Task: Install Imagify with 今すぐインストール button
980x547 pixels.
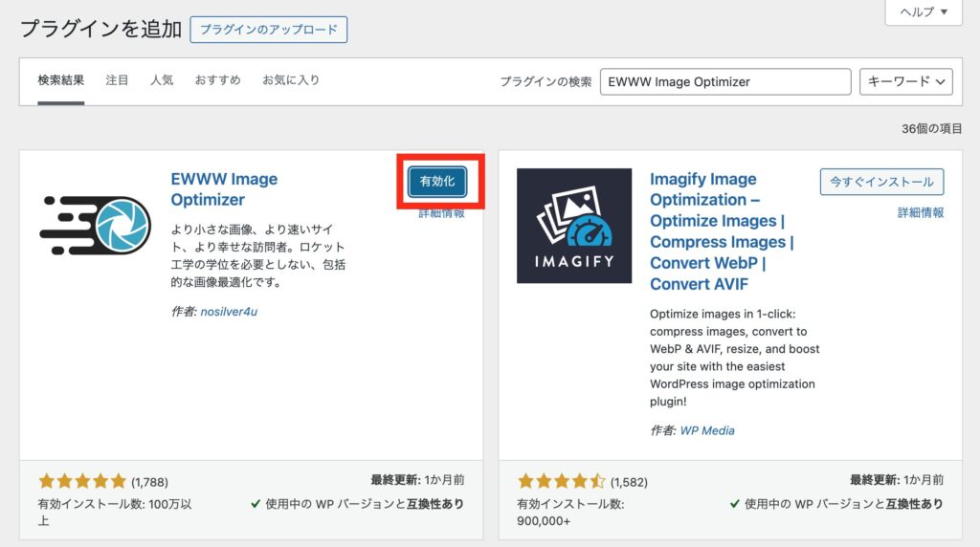Action: tap(881, 182)
